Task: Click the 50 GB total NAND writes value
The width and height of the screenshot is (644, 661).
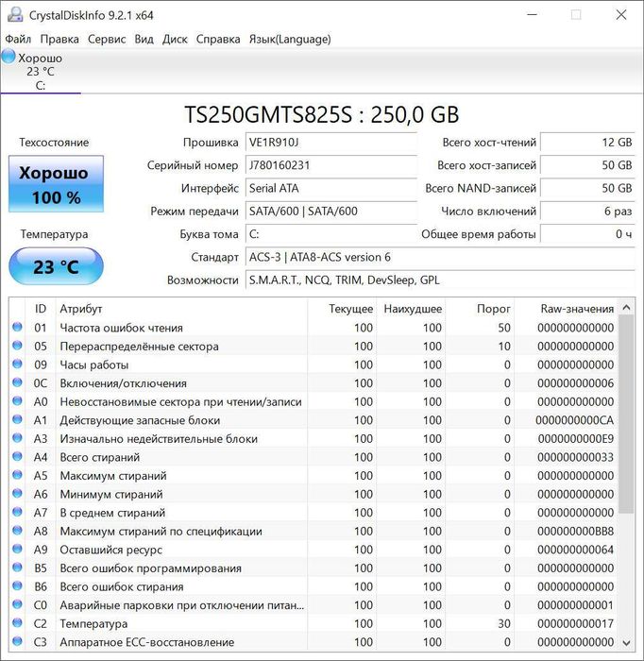Action: click(x=587, y=188)
